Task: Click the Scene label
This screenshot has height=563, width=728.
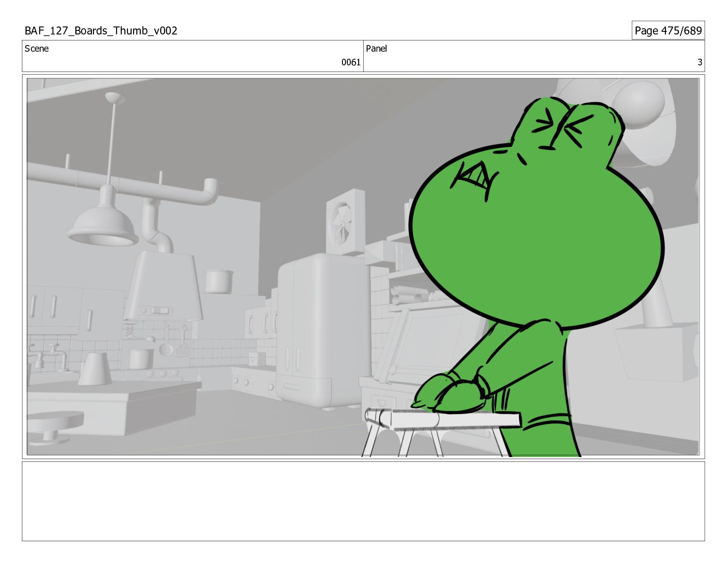Action: pyautogui.click(x=37, y=49)
